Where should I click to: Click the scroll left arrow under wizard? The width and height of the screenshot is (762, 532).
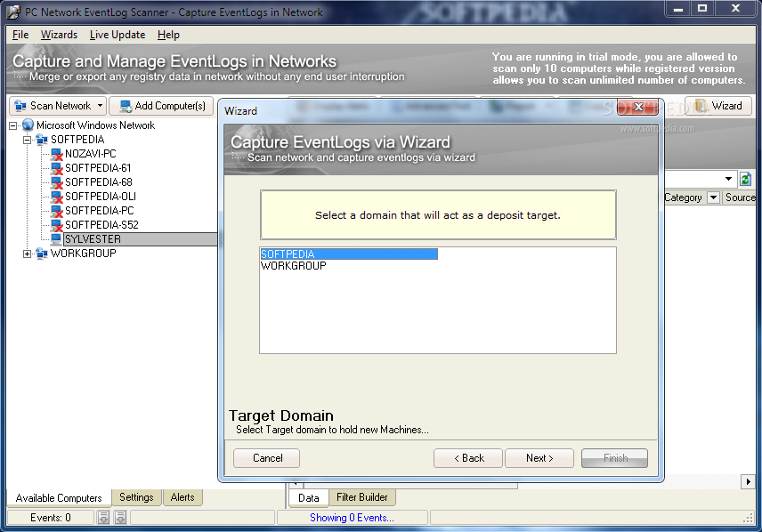click(x=295, y=483)
